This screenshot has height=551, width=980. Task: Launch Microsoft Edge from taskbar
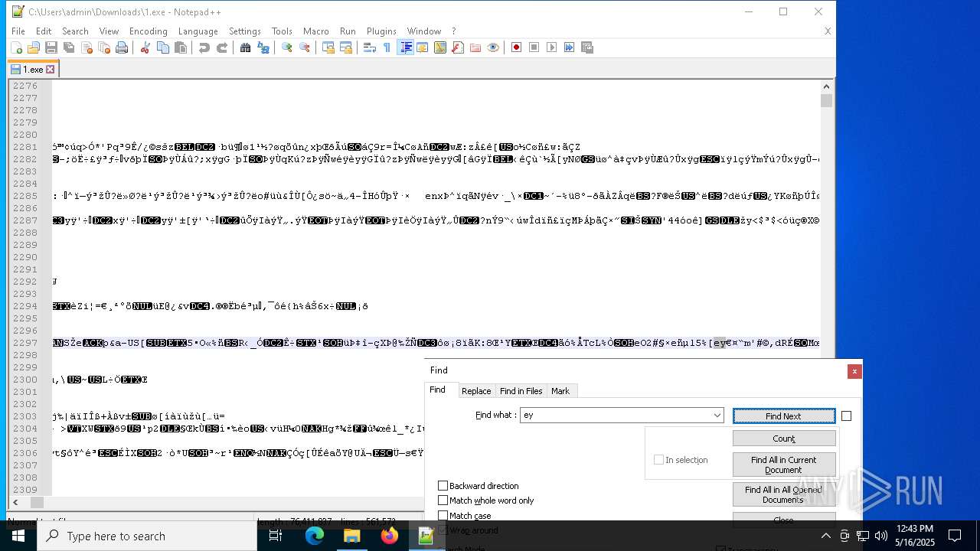tap(315, 536)
